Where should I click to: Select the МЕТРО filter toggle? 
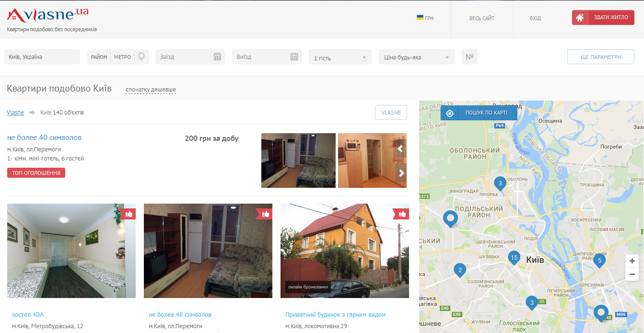122,57
